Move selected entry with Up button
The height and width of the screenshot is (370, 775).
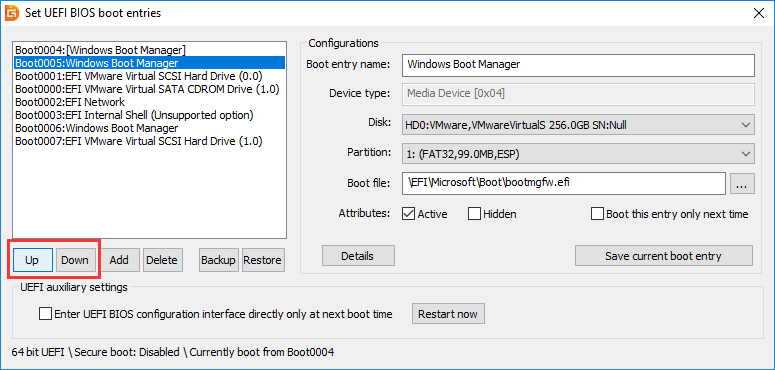tap(32, 259)
